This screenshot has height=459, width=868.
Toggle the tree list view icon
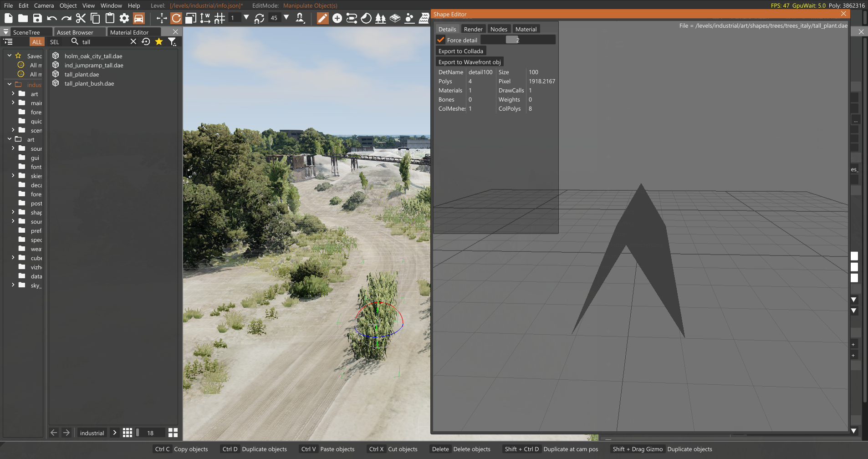click(x=8, y=42)
